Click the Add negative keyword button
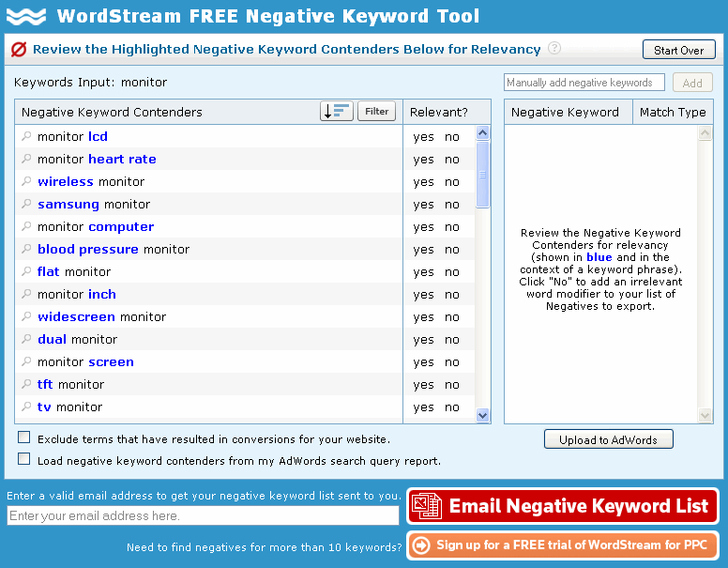Image resolution: width=728 pixels, height=568 pixels. (692, 83)
